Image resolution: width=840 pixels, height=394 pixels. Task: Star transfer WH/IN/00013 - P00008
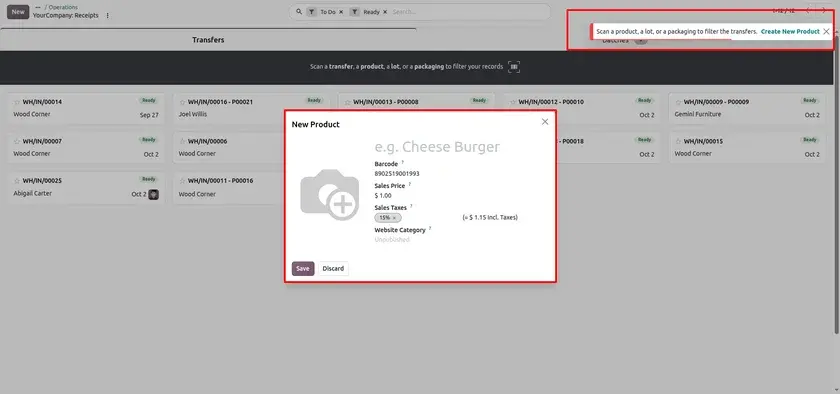[x=348, y=102]
